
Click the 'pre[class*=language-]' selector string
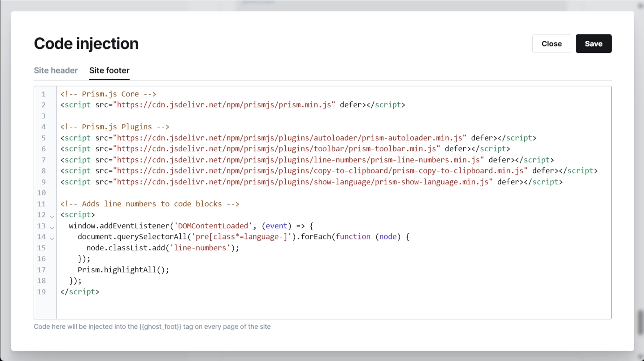pyautogui.click(x=242, y=236)
